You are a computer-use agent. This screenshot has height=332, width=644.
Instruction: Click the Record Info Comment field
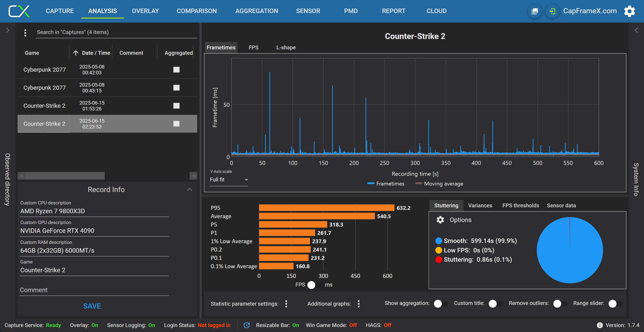pyautogui.click(x=94, y=290)
